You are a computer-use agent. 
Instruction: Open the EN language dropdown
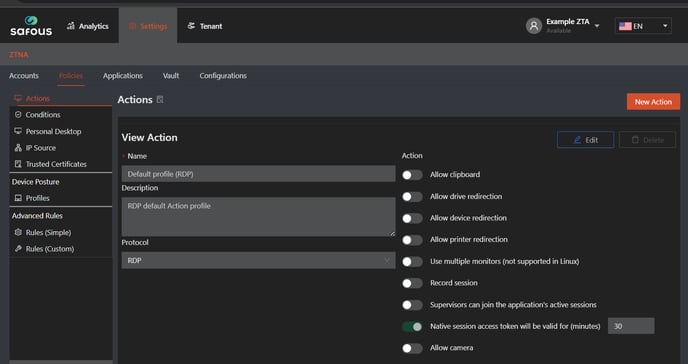[643, 26]
